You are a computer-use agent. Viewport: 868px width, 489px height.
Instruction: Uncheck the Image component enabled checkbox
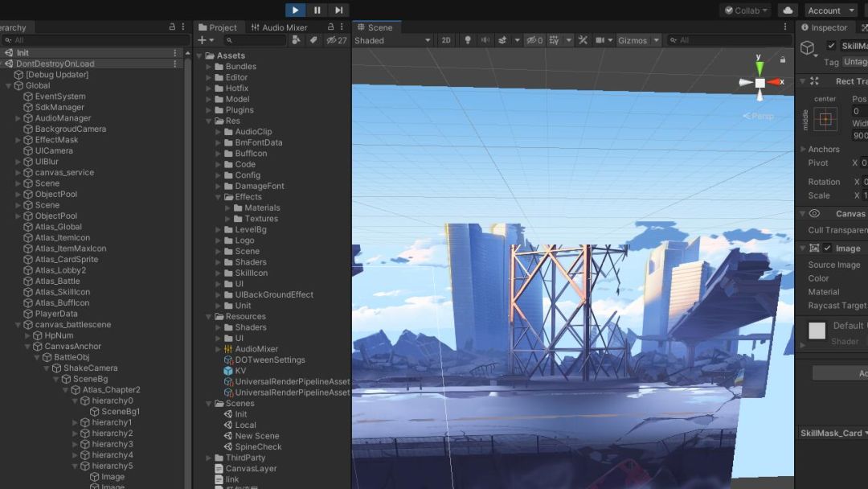coord(828,249)
